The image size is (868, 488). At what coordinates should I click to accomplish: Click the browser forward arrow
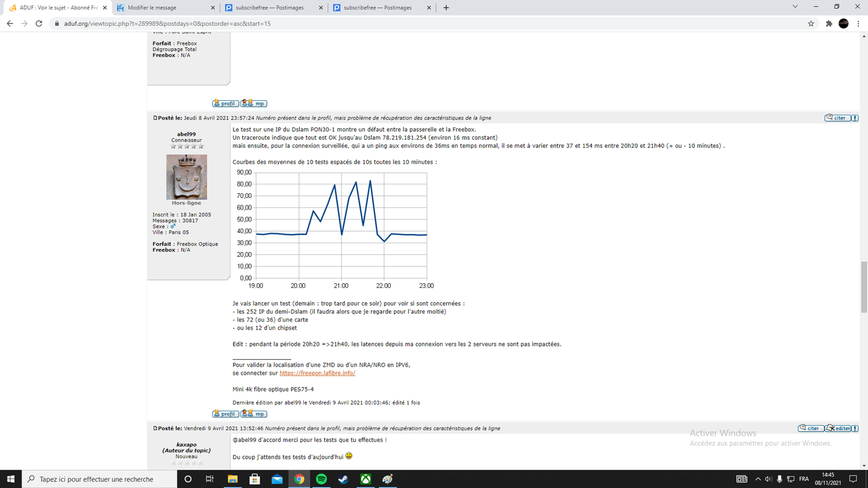pos(25,23)
